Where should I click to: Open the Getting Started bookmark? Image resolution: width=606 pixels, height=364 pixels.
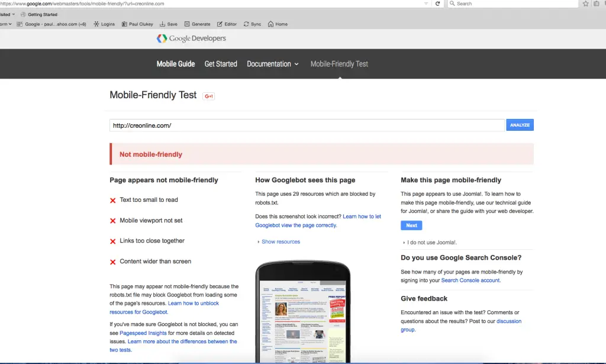38,14
